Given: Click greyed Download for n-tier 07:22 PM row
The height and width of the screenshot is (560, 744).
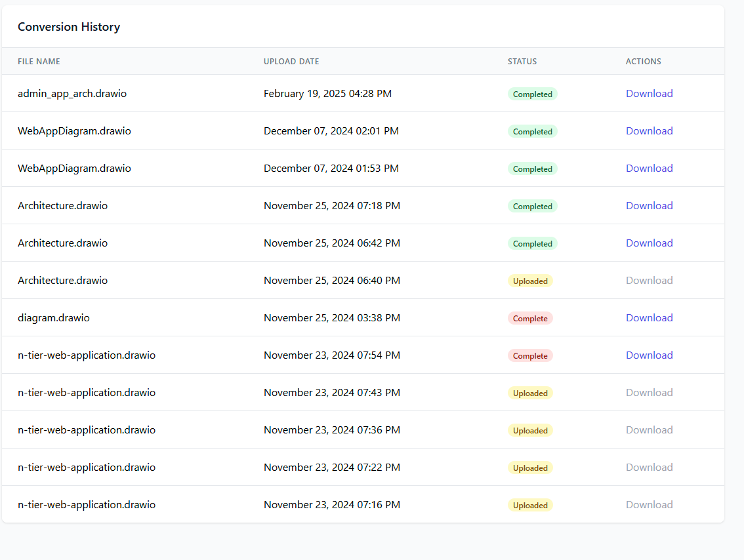Looking at the screenshot, I should [x=649, y=468].
